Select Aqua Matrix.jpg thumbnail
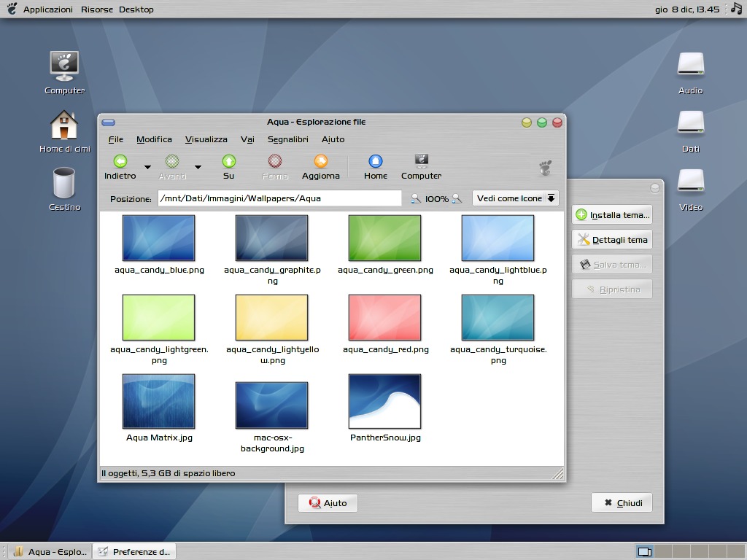 click(x=158, y=401)
